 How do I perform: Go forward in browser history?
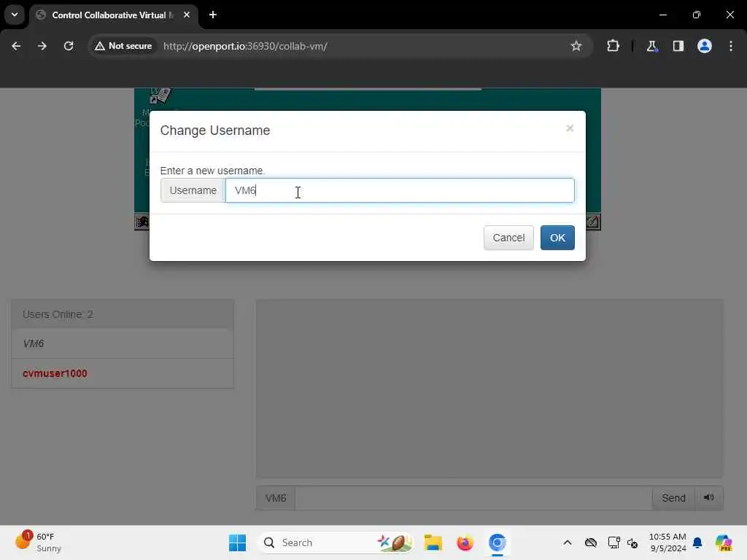pos(42,46)
